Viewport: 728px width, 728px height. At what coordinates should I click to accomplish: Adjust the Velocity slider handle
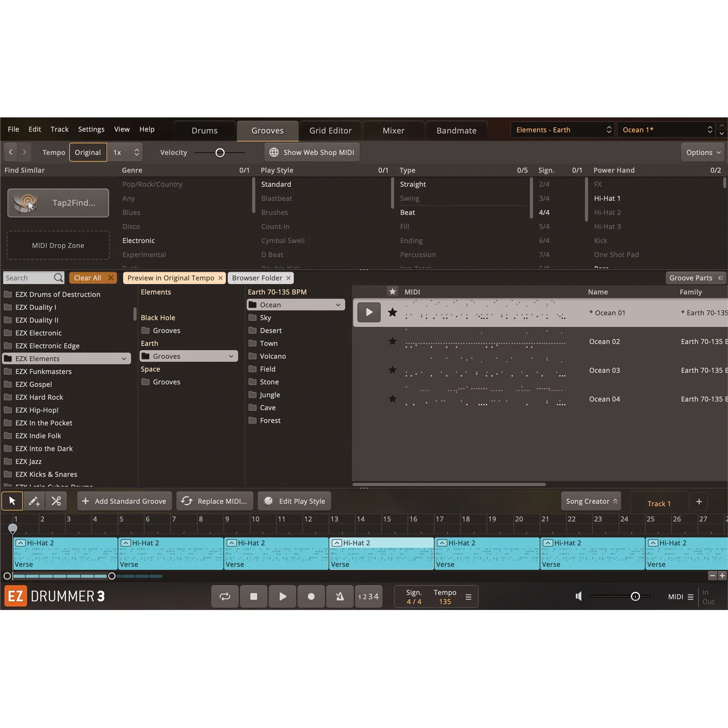point(220,153)
